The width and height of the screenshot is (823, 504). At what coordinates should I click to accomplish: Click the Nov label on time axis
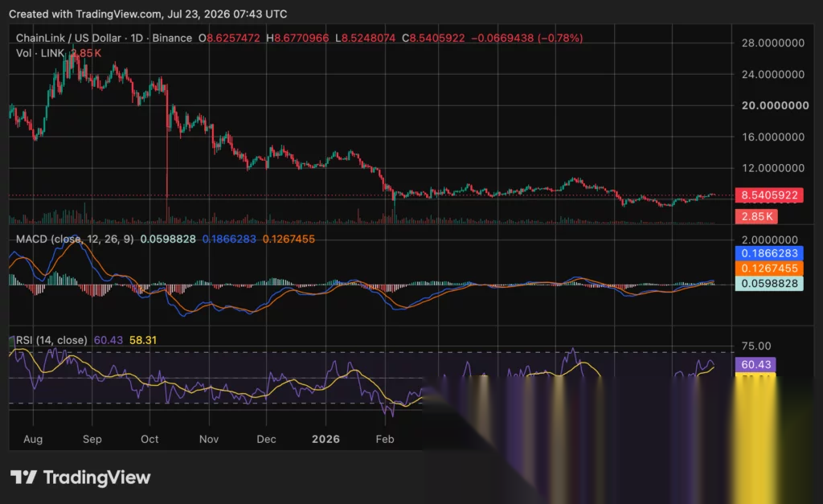click(x=209, y=439)
